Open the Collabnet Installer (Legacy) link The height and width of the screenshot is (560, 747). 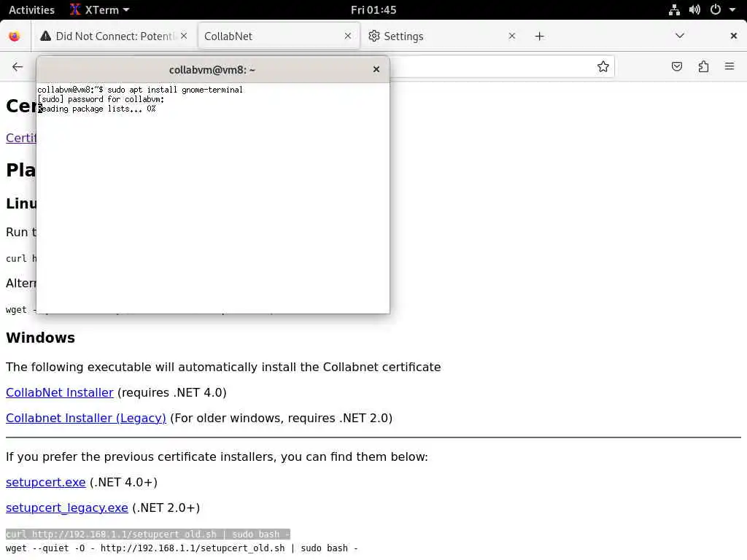(86, 418)
